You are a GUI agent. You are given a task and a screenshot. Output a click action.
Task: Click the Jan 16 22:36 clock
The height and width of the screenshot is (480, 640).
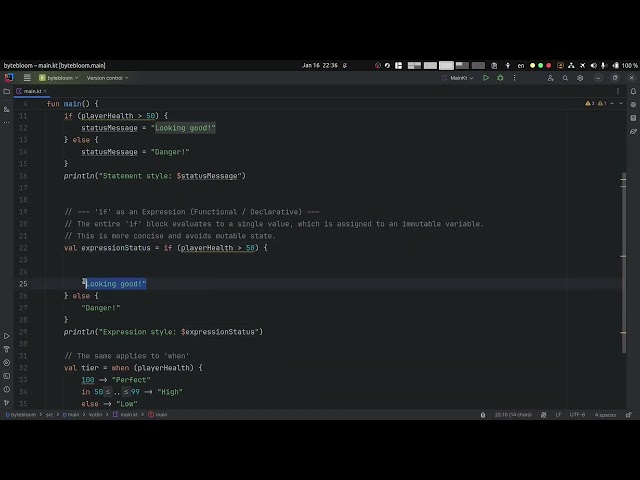[320, 65]
